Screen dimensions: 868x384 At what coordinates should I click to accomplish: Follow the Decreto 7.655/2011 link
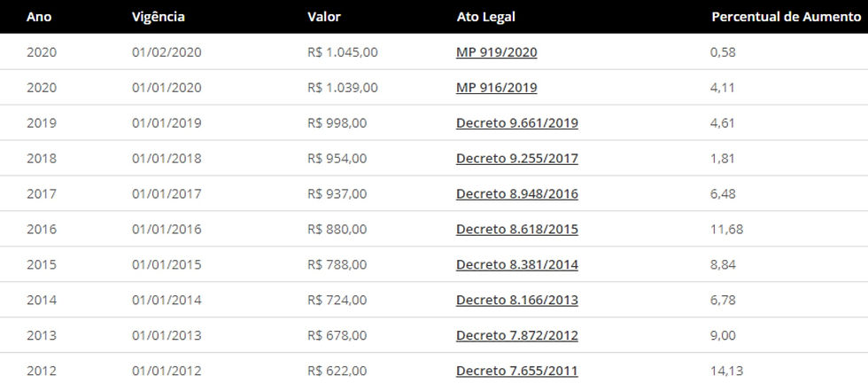pos(516,371)
